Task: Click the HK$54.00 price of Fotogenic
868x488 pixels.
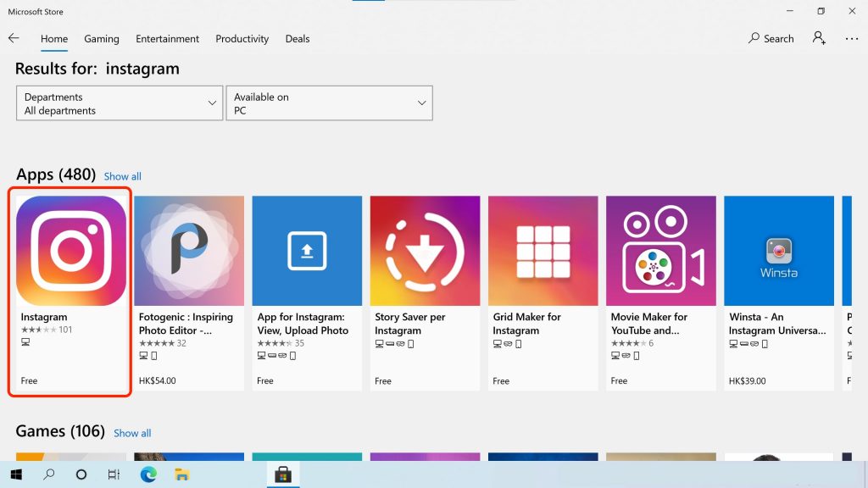Action: [157, 380]
